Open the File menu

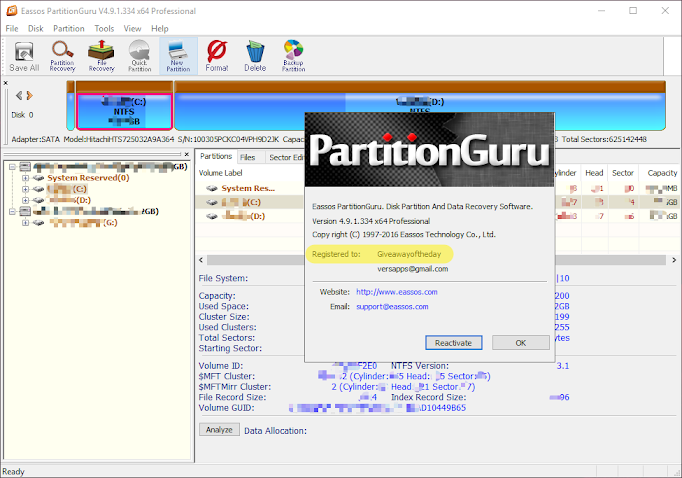[12, 29]
